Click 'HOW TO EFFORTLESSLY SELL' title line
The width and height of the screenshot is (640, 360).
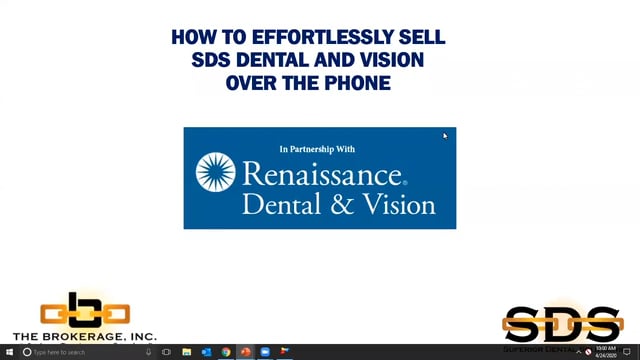pyautogui.click(x=308, y=37)
